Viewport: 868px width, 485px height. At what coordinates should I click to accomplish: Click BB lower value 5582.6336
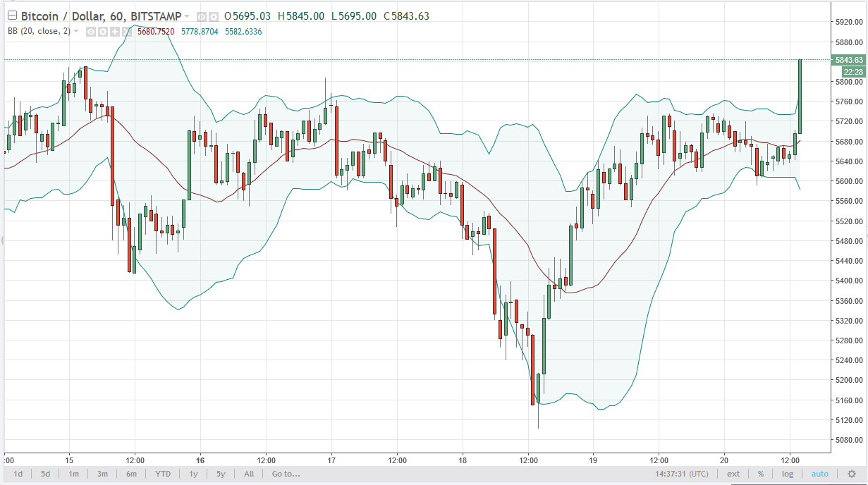click(243, 31)
